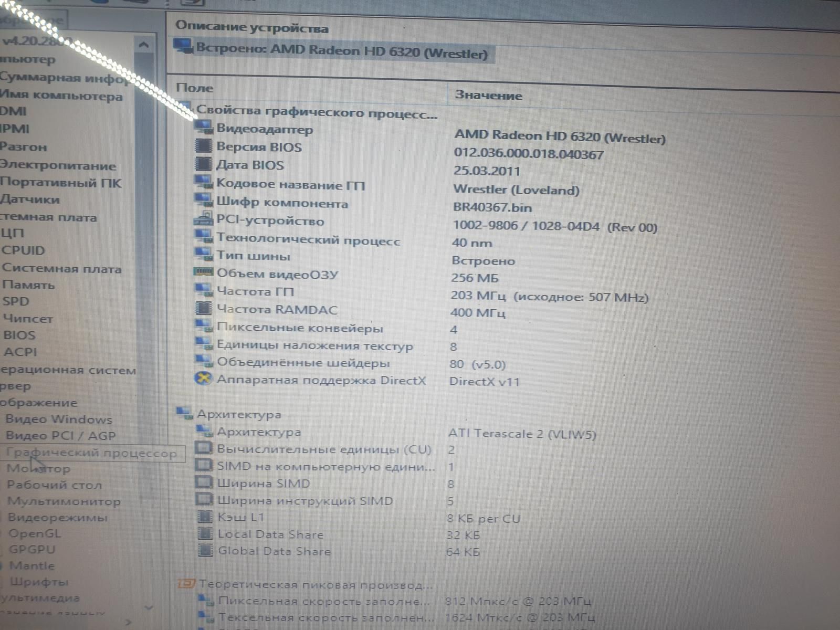Open the GPGPU page in sidebar
This screenshot has height=630, width=840.
[32, 549]
